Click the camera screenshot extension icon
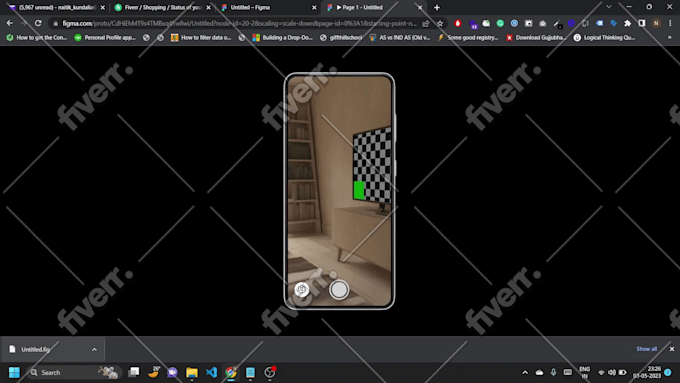This screenshot has width=680, height=383. coord(543,23)
